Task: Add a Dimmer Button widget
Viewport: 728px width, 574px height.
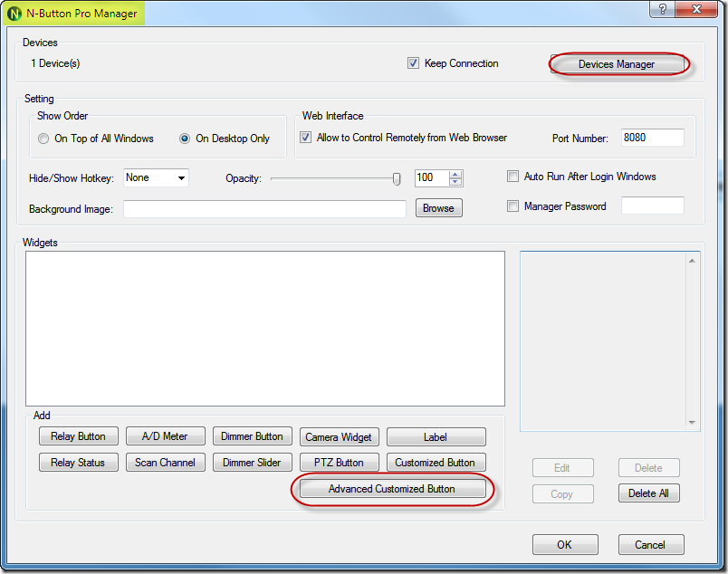Action: pos(252,436)
